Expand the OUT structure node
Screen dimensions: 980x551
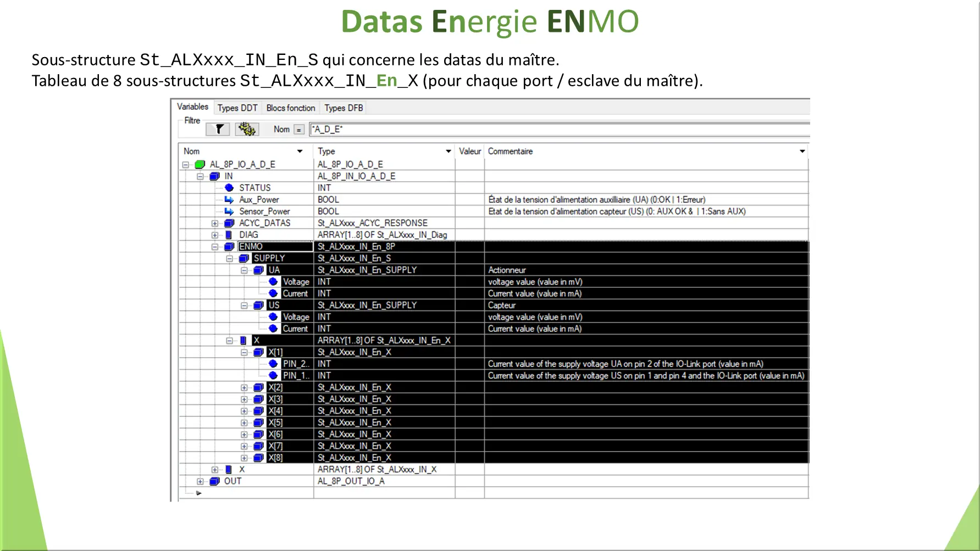[200, 482]
